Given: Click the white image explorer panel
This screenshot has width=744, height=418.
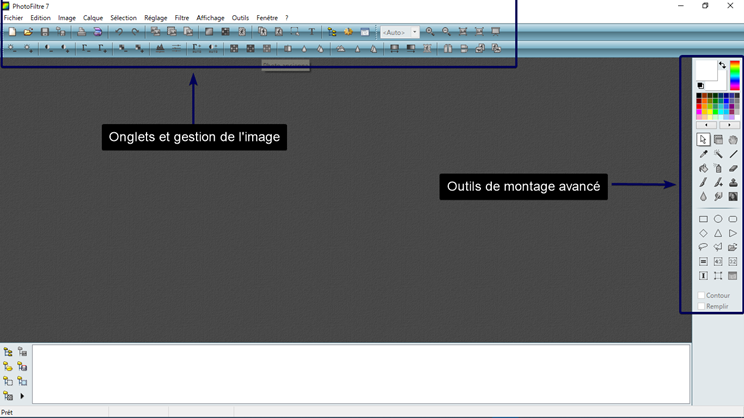Looking at the screenshot, I should 360,374.
